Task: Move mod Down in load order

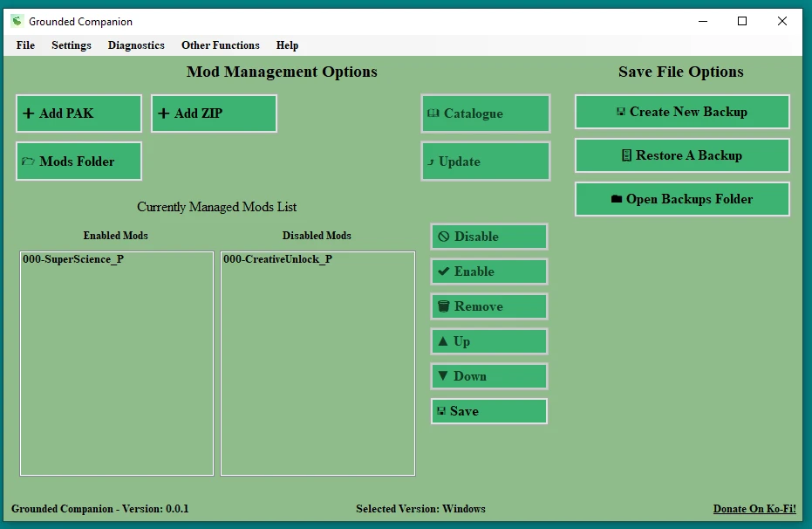Action: [488, 376]
